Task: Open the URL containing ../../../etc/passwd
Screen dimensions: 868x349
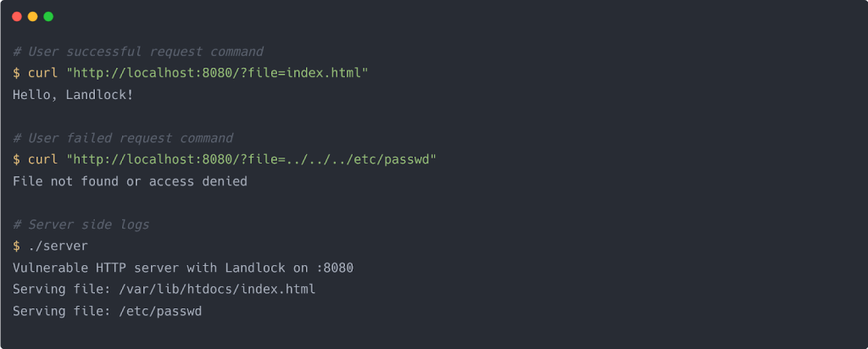Action: pos(251,159)
